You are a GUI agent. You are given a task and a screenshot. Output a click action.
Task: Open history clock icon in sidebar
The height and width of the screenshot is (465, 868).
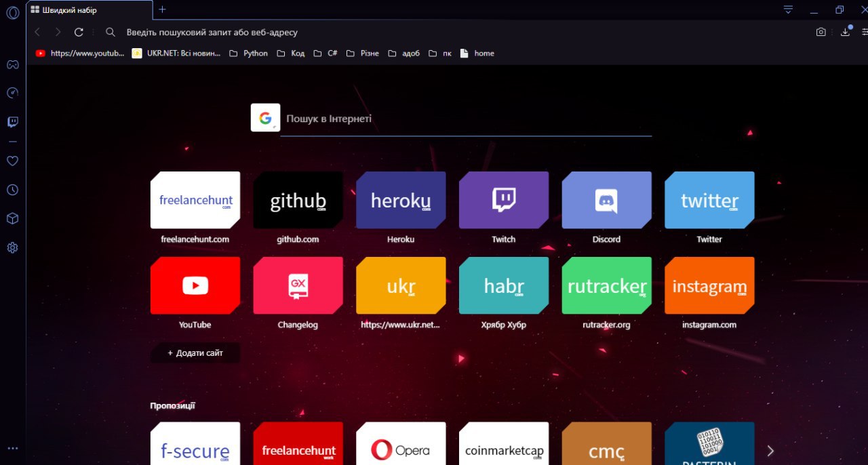12,190
